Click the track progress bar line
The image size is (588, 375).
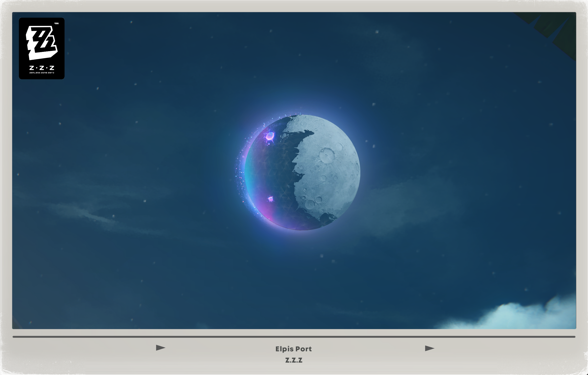point(294,337)
